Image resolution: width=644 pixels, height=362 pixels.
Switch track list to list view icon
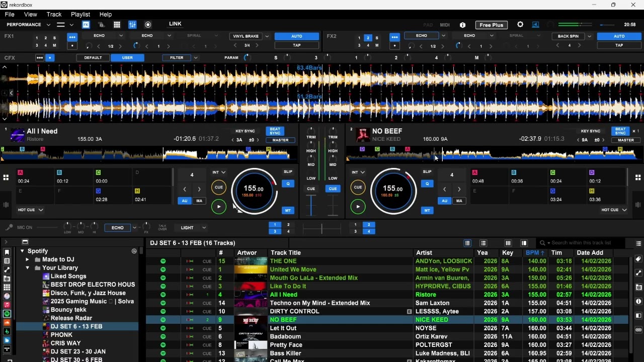[467, 243]
